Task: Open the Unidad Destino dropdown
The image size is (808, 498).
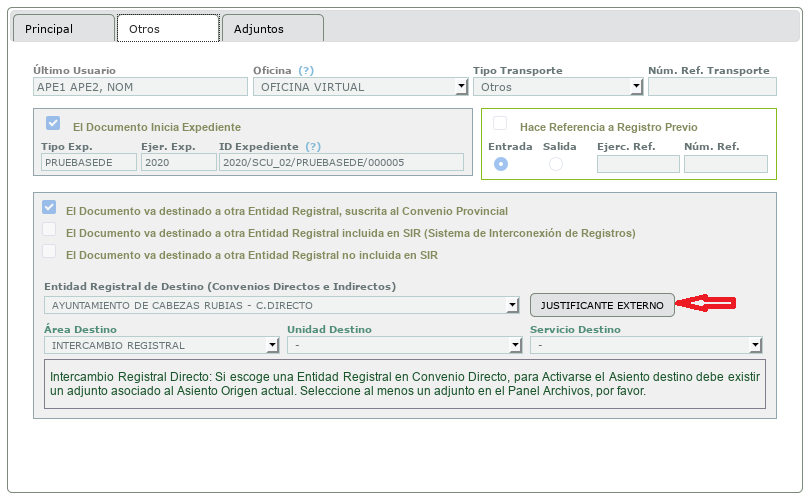Action: point(405,345)
